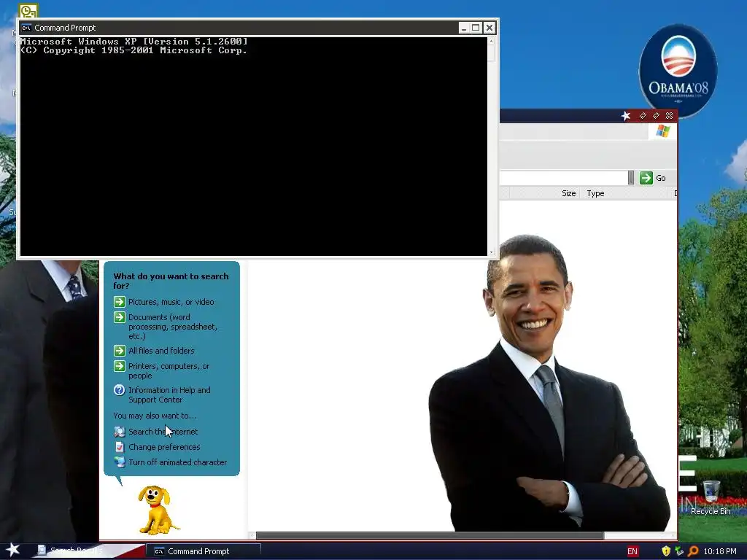747x560 pixels.
Task: Click the 10:18 PM taskbar clock
Action: coord(720,551)
